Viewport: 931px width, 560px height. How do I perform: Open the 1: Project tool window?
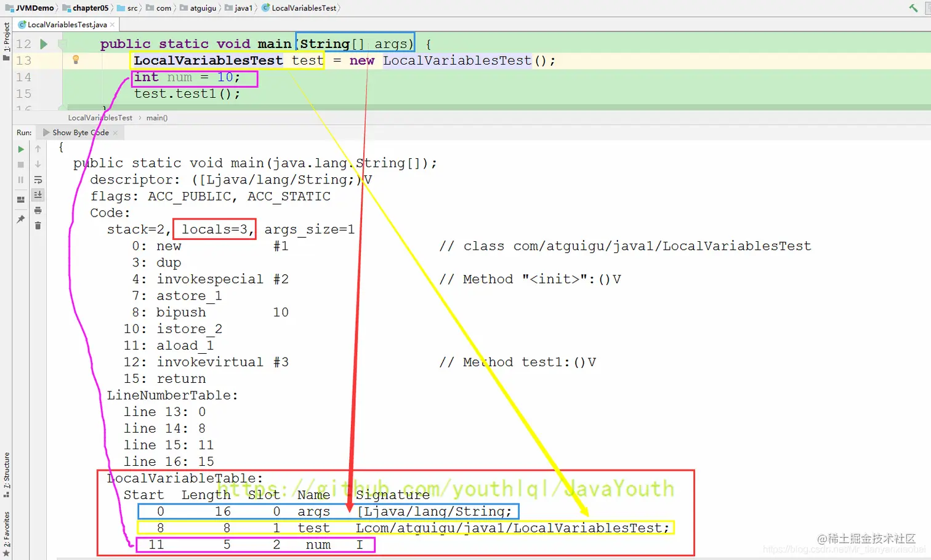pos(6,37)
